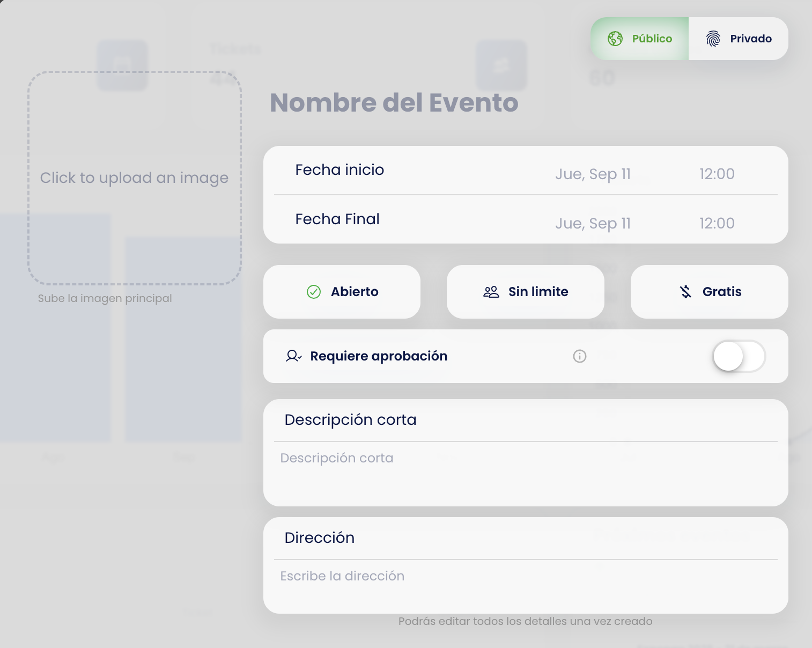Switch event visibility to Privado
The height and width of the screenshot is (648, 812).
coord(739,39)
